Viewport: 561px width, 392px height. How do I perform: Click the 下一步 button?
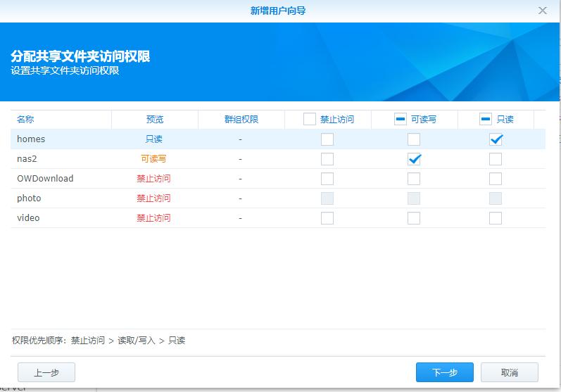tap(445, 372)
